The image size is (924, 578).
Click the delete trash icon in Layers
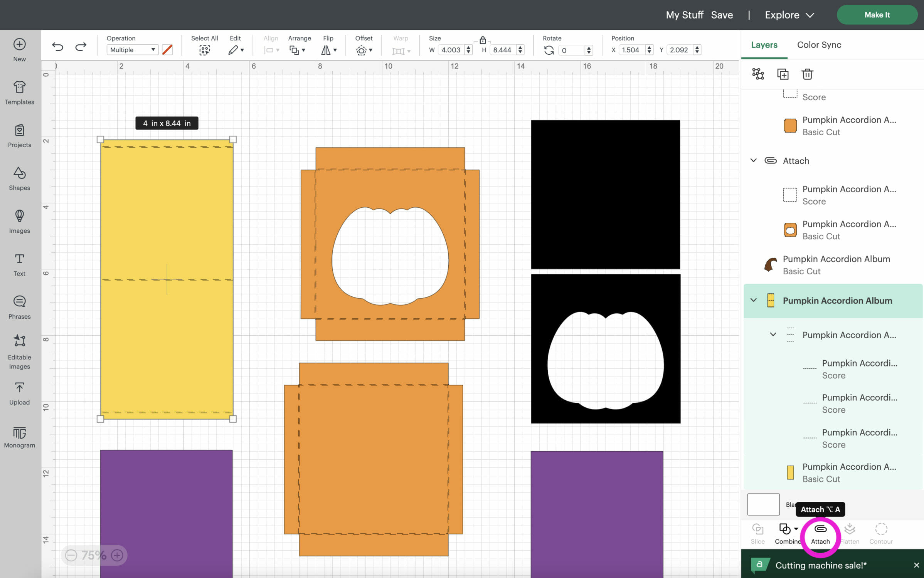coord(807,74)
